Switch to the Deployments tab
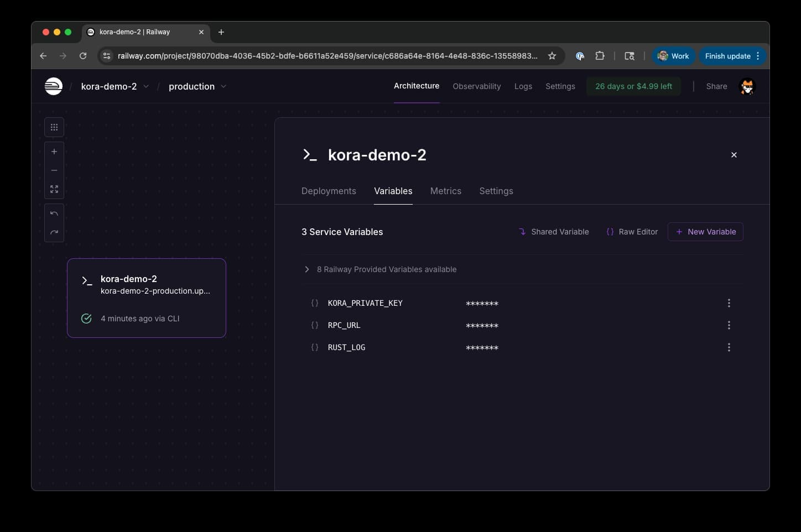801x532 pixels. click(329, 191)
